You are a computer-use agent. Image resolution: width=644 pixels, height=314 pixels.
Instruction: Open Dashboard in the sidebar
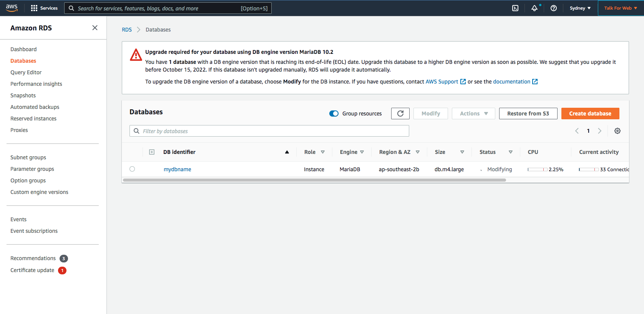(x=23, y=49)
